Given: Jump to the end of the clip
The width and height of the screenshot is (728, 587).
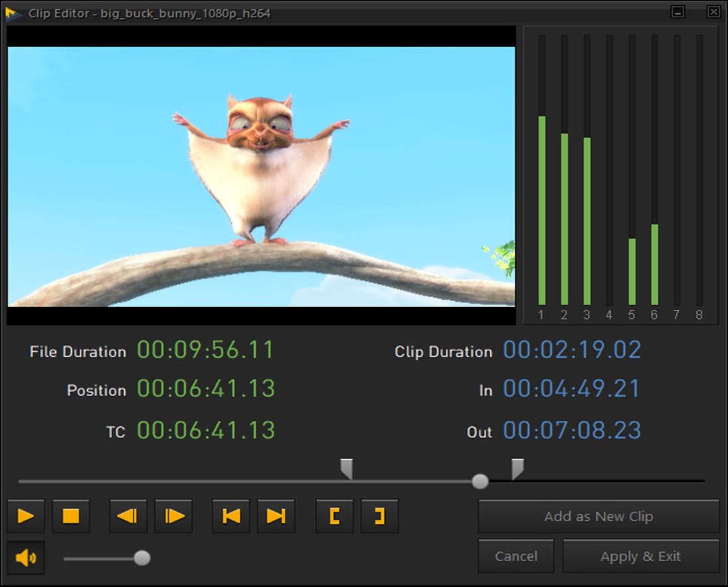Looking at the screenshot, I should [276, 516].
